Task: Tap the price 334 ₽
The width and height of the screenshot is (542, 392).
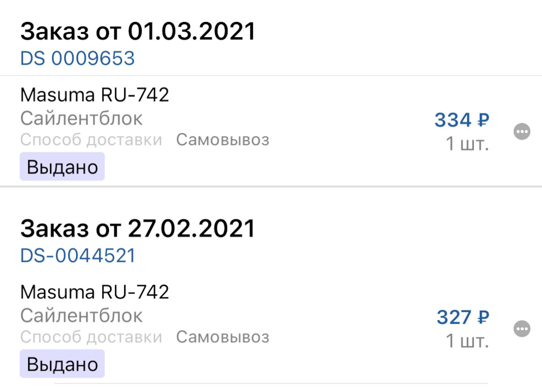Action: point(461,120)
